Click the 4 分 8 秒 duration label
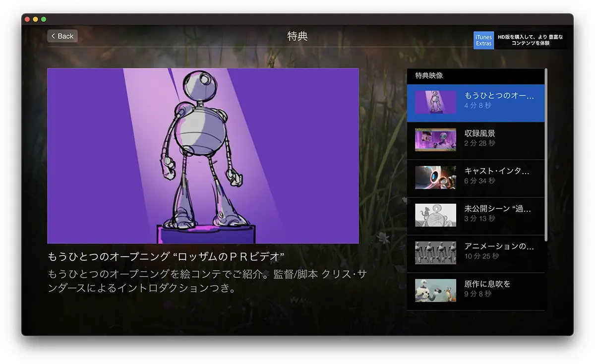 (x=477, y=106)
